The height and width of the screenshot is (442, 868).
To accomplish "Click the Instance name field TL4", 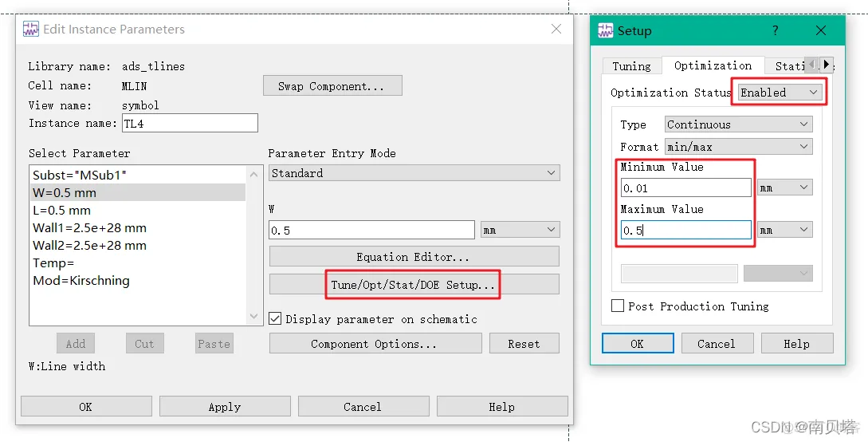I will point(190,123).
